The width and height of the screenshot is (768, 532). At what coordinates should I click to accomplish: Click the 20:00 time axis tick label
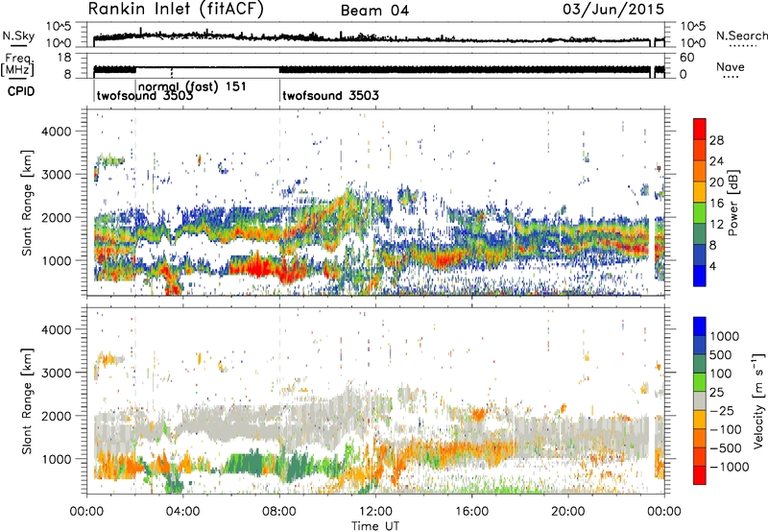pos(568,512)
